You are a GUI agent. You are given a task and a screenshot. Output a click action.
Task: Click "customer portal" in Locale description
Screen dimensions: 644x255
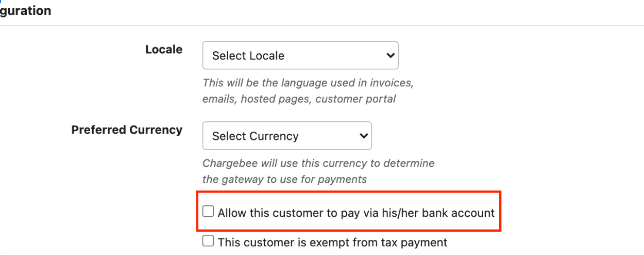[357, 99]
